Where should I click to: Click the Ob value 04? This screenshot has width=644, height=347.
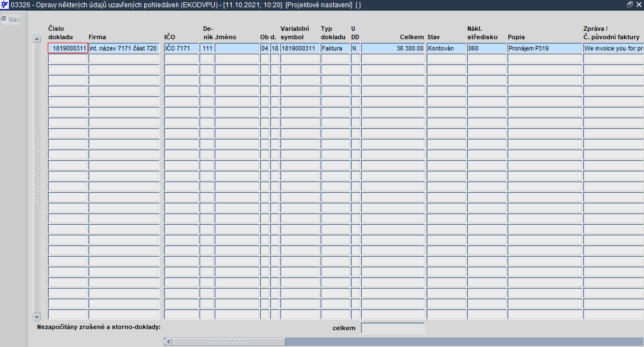(x=265, y=48)
